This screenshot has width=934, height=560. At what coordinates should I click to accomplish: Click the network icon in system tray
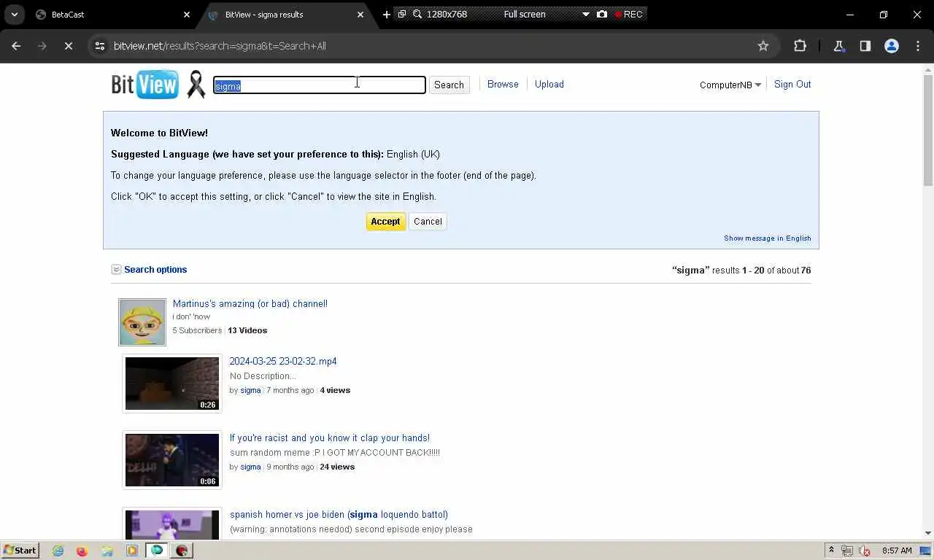(847, 551)
